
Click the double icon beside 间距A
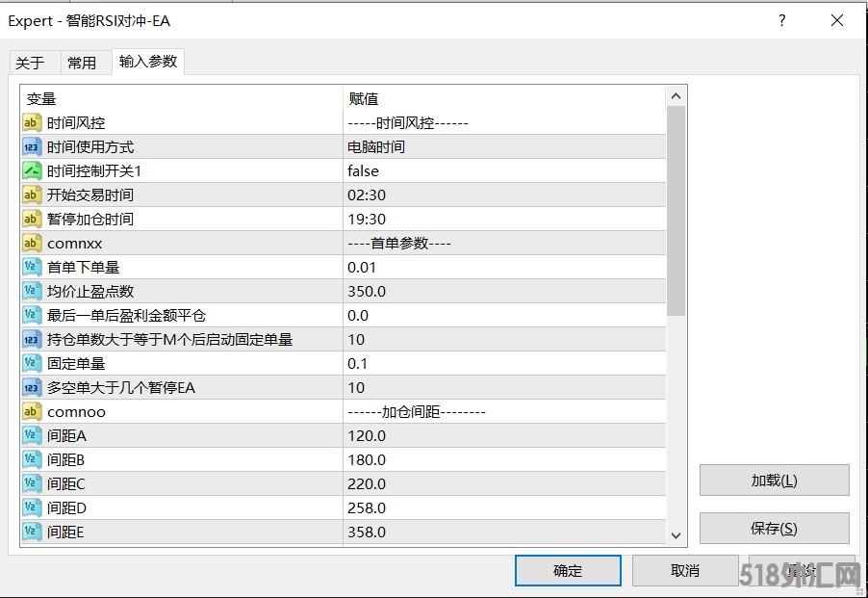click(x=32, y=436)
